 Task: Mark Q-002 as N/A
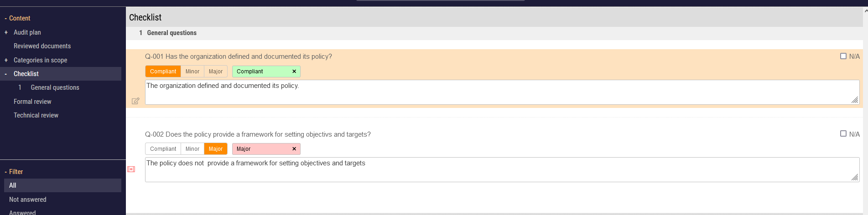pyautogui.click(x=843, y=133)
